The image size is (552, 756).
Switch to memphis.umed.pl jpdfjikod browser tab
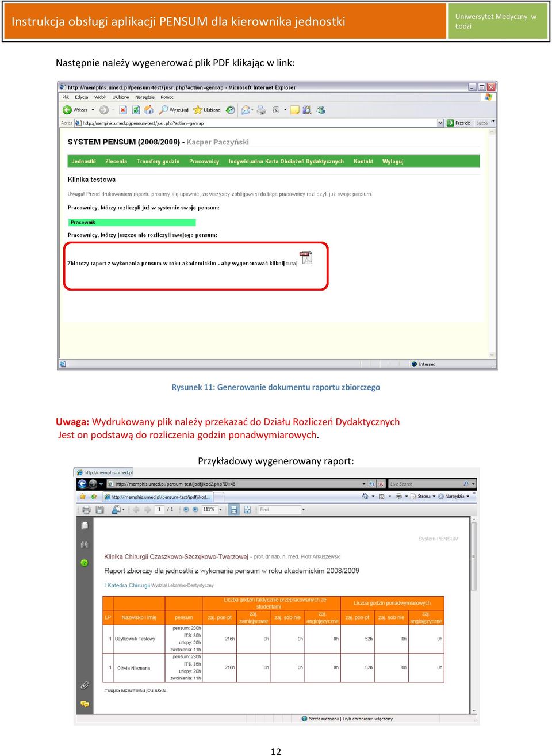(x=158, y=497)
